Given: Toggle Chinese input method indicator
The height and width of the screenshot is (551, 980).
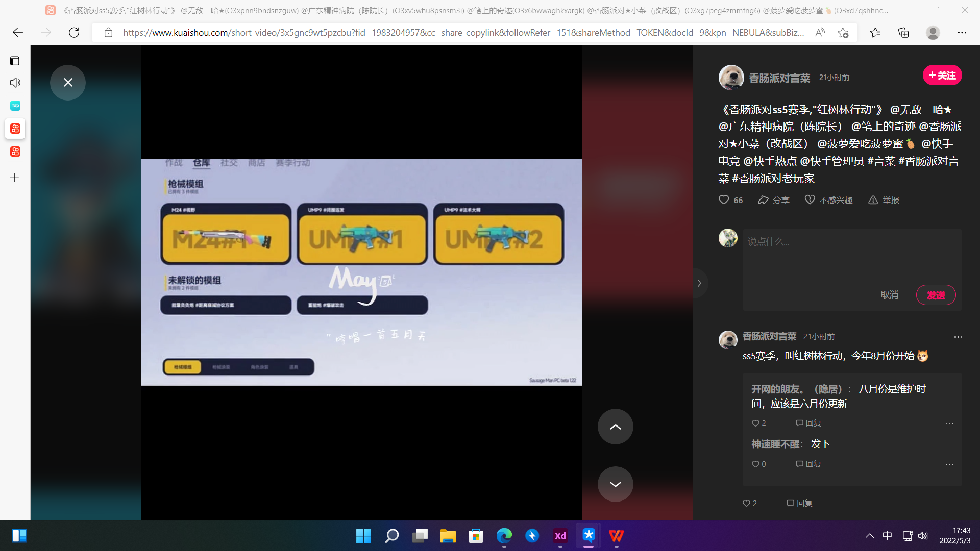Looking at the screenshot, I should pyautogui.click(x=887, y=536).
